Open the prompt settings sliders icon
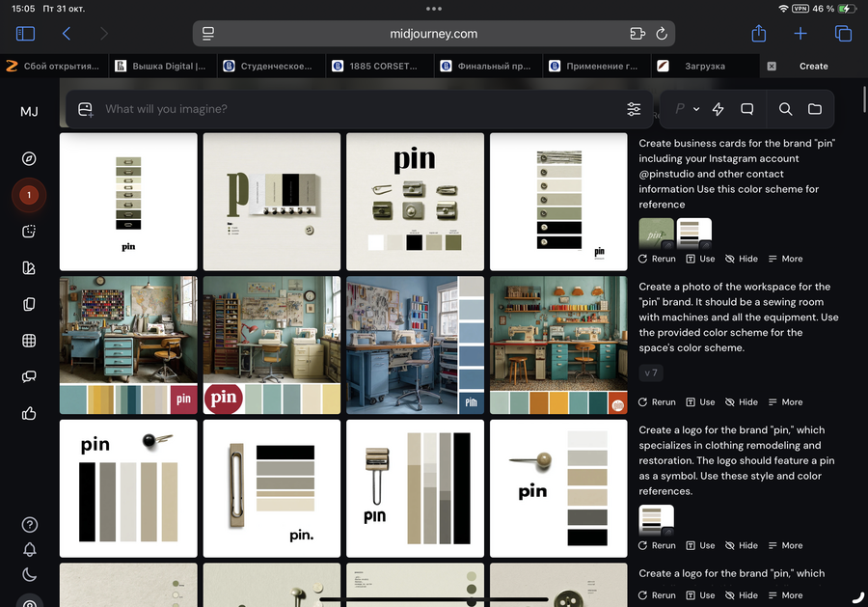 coord(634,109)
